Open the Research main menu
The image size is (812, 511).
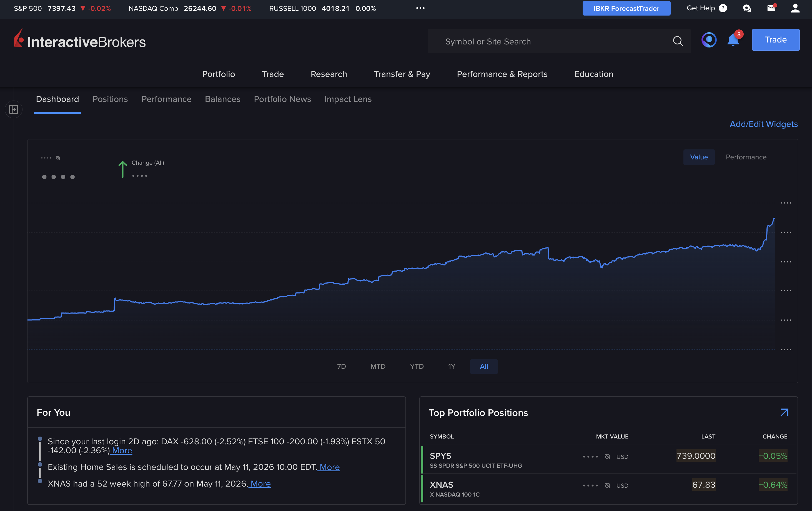coord(329,74)
